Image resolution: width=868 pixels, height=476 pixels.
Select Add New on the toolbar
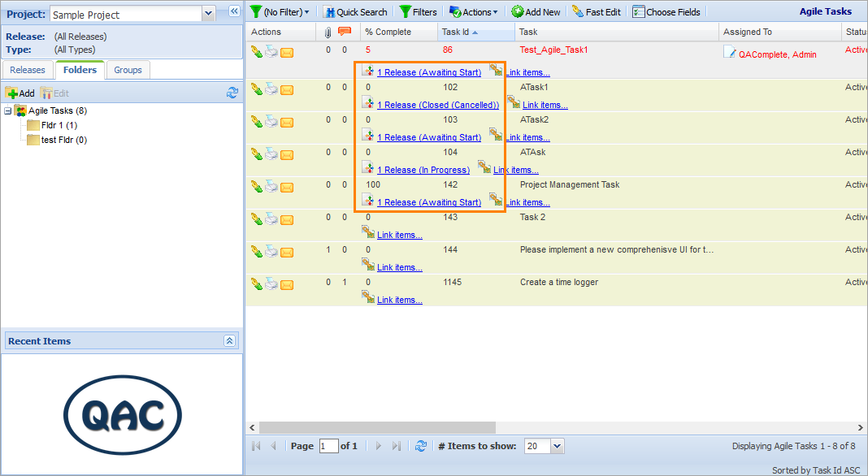coord(535,11)
